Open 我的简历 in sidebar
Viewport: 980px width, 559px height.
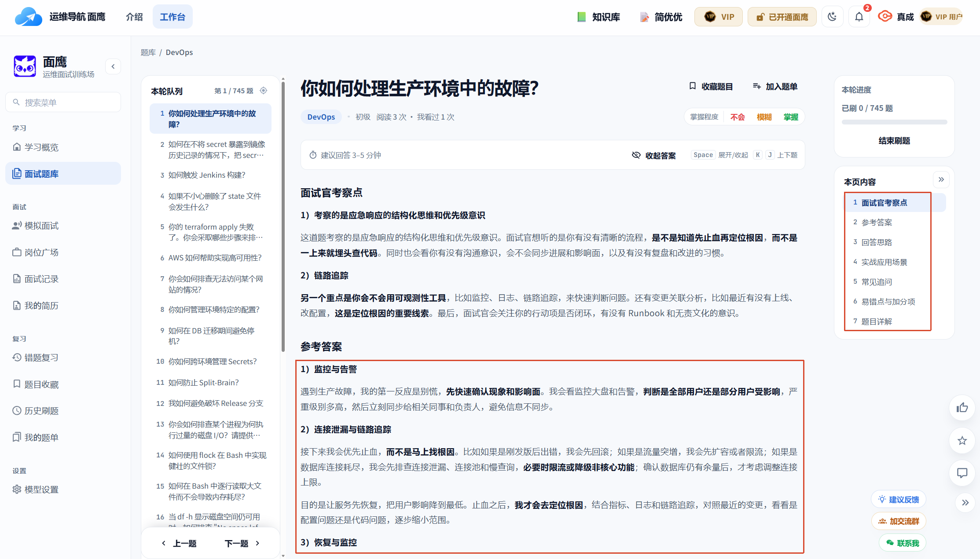coord(63,305)
